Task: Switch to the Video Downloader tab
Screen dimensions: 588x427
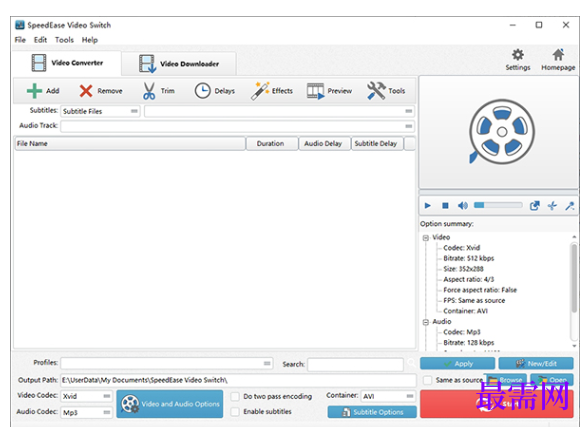Action: click(x=179, y=64)
